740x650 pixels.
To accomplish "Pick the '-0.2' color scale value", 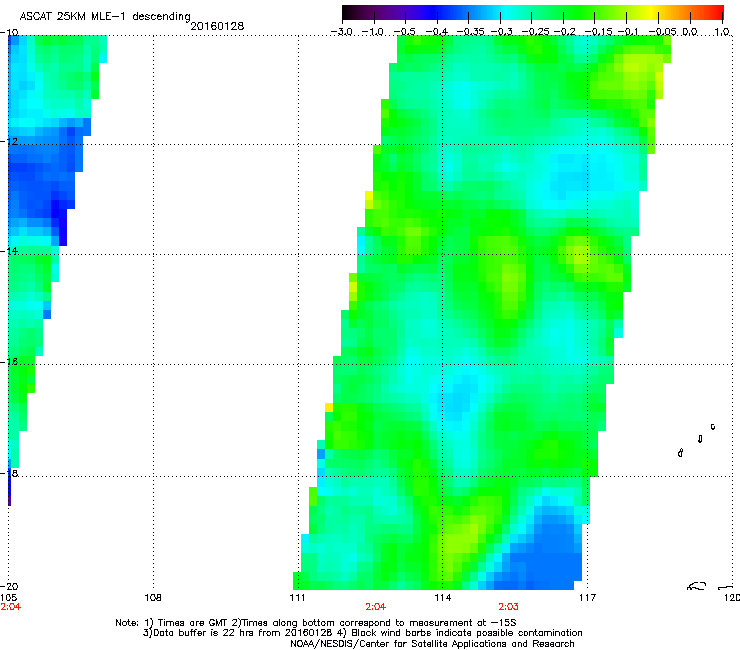I will point(564,32).
